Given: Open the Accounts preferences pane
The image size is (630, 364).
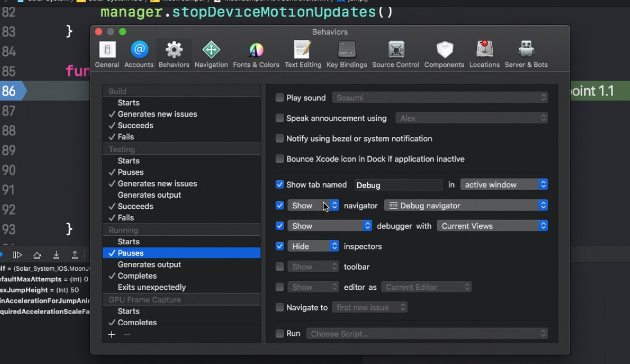Looking at the screenshot, I should pos(139,54).
